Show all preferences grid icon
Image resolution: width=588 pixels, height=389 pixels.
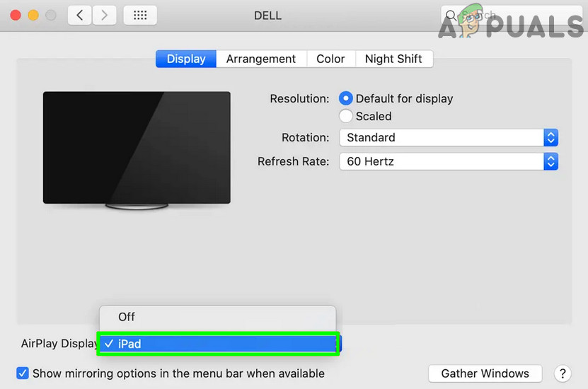[x=140, y=15]
